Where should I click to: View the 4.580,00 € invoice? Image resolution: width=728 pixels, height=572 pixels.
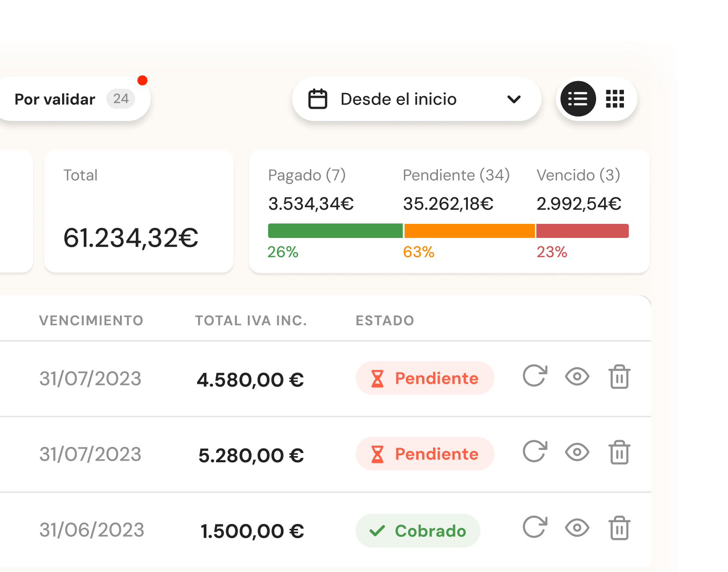[x=577, y=377]
